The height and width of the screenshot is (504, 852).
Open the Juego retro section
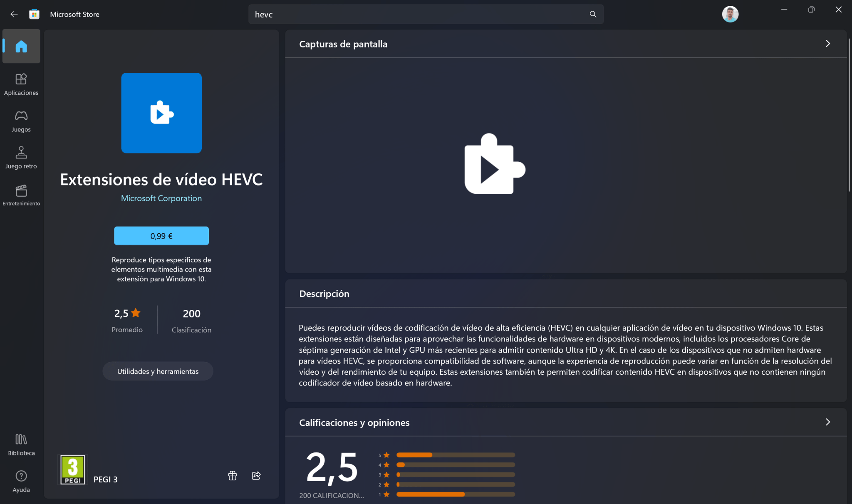coord(21,157)
